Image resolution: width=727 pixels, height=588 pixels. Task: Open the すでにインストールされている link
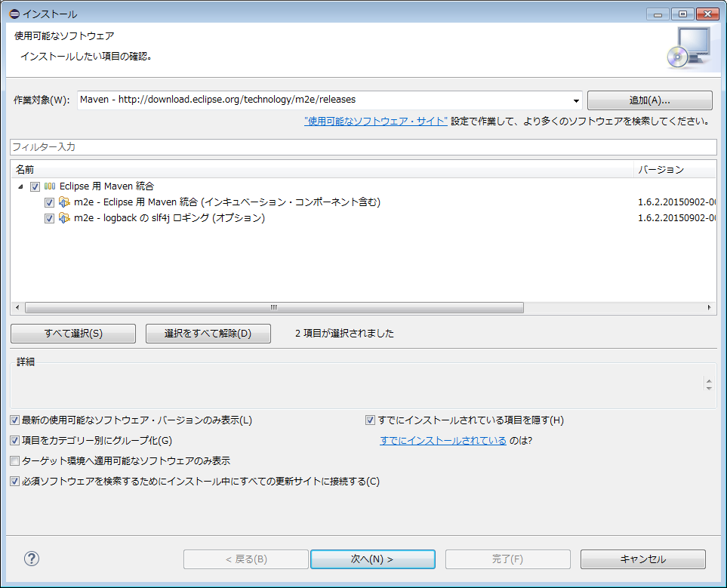443,441
